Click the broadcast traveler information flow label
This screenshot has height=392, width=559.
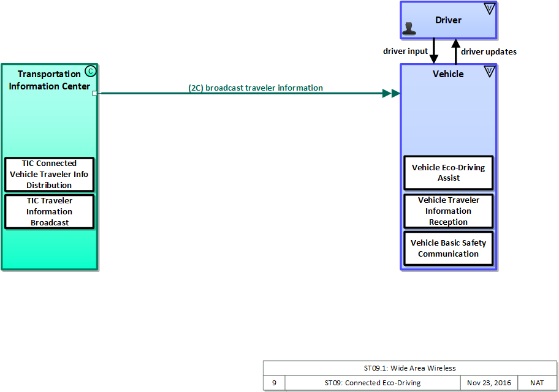click(256, 88)
